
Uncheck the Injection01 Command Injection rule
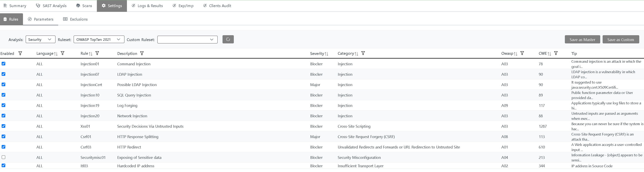[x=3, y=64]
